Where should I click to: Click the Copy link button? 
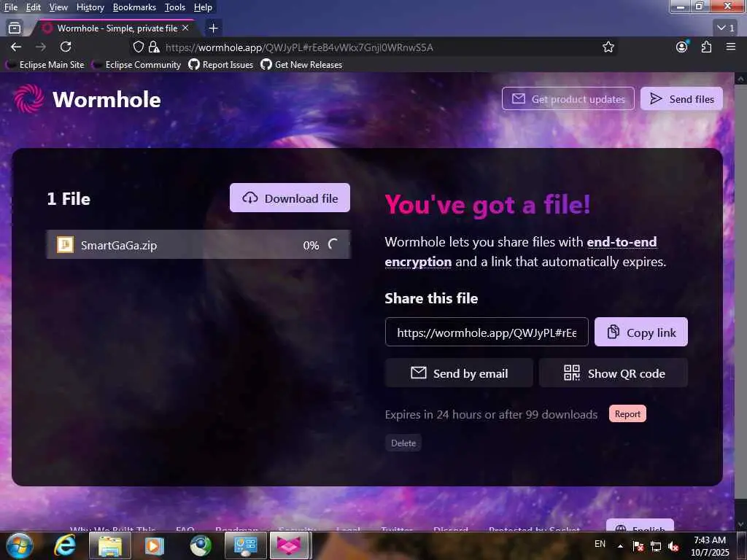point(640,332)
